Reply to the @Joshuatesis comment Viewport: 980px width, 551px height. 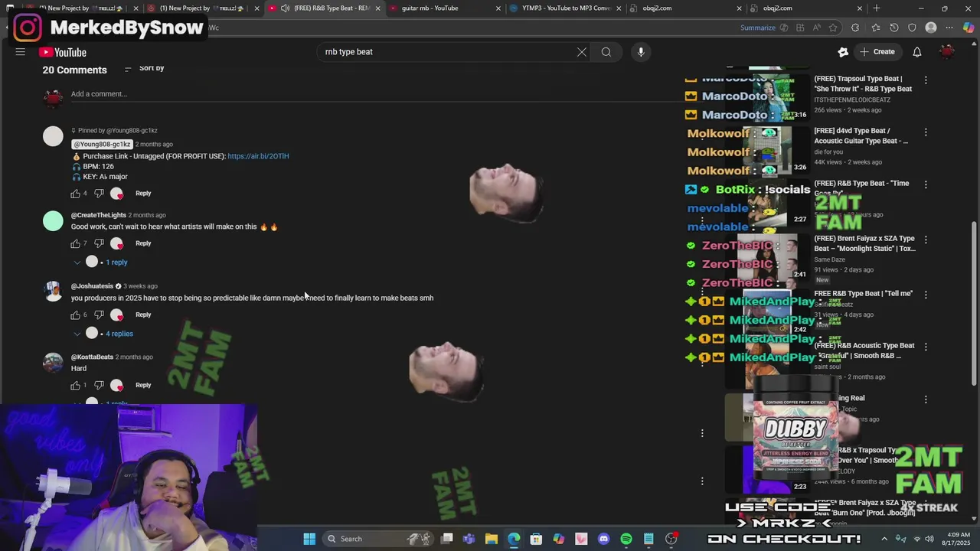(x=143, y=315)
